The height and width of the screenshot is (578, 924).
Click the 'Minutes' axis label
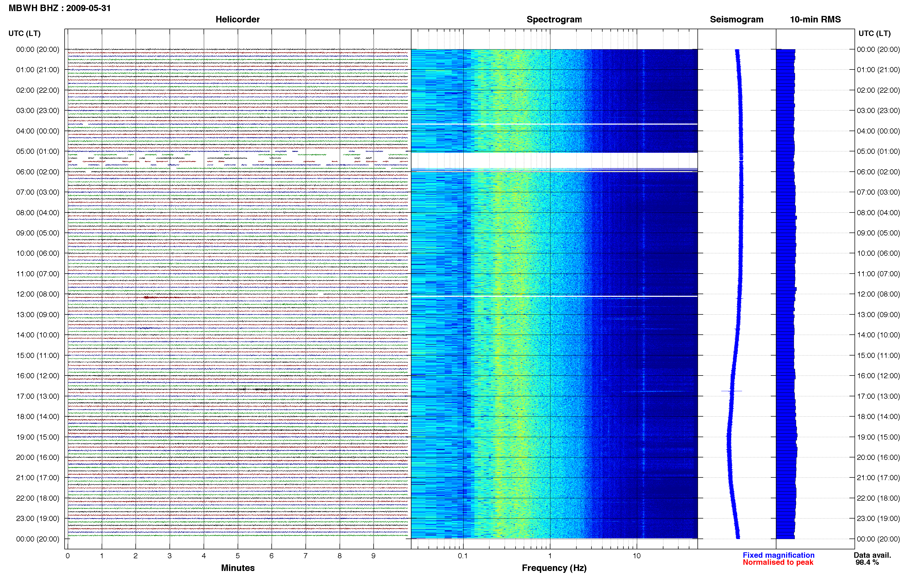click(238, 568)
